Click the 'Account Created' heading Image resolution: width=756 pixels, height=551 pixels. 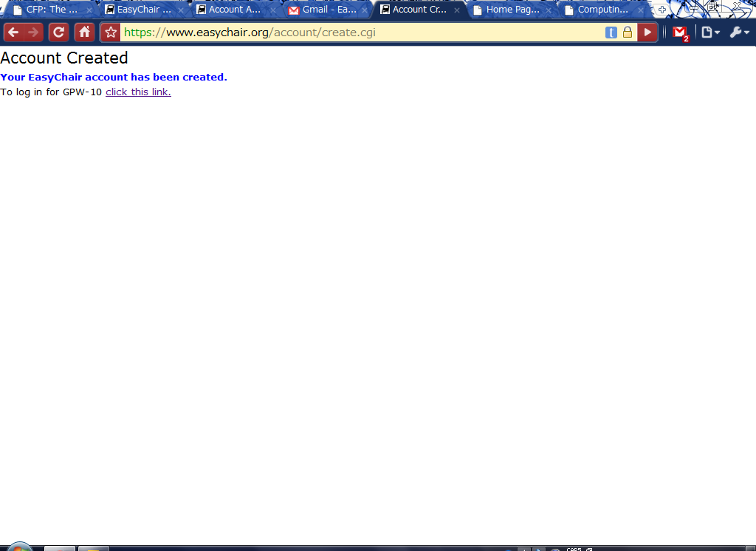pyautogui.click(x=64, y=58)
